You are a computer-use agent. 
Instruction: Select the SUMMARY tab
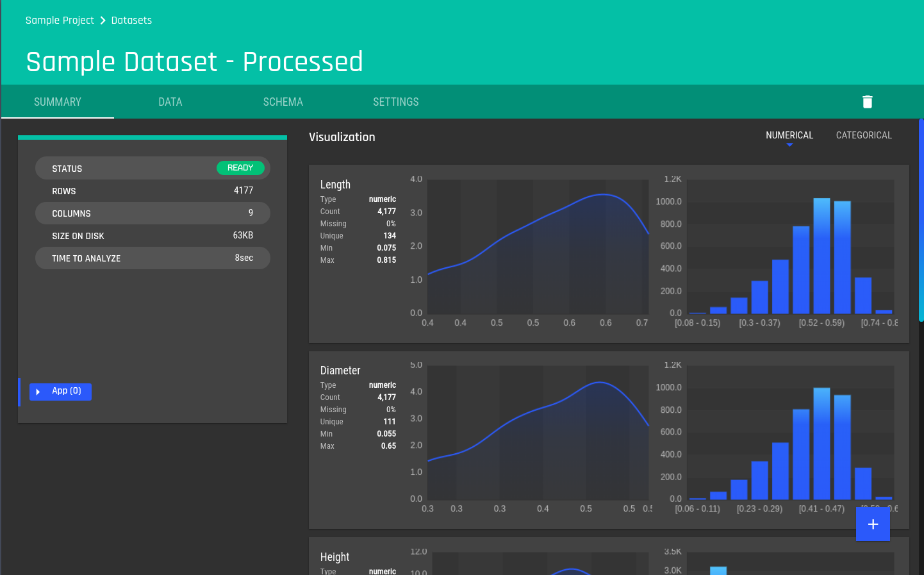pyautogui.click(x=57, y=101)
